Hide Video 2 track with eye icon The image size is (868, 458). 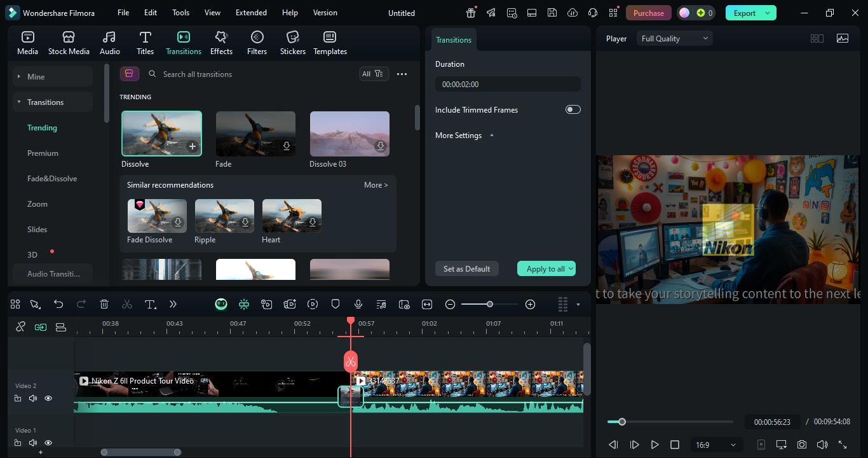[48, 398]
